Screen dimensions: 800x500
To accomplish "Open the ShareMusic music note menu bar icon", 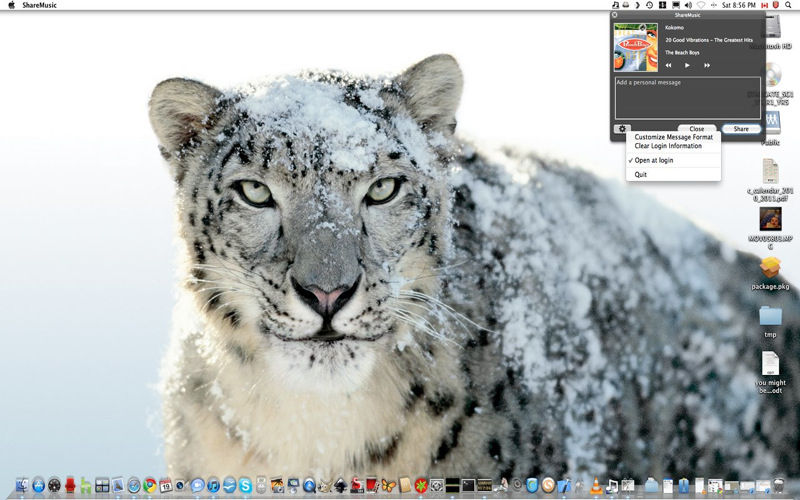I will (x=615, y=5).
